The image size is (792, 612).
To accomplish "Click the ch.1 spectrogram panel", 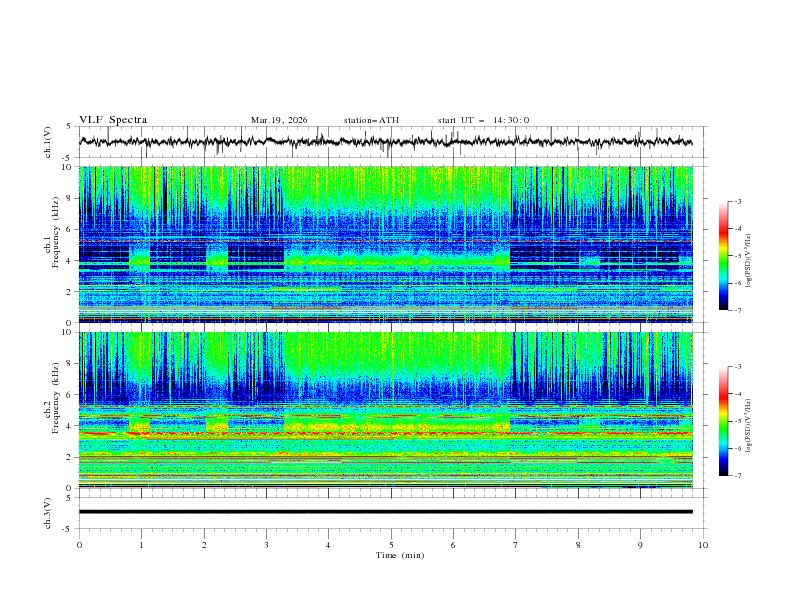I will click(386, 244).
